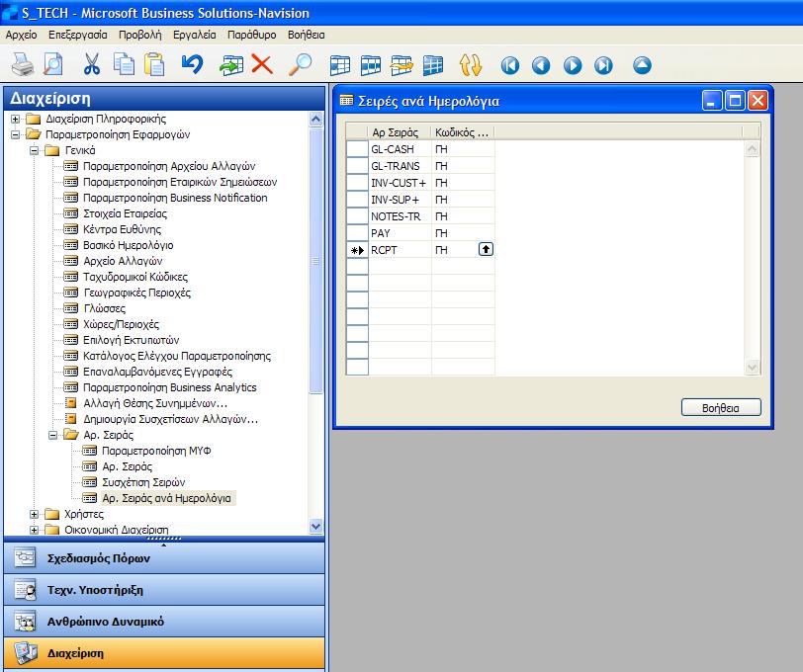This screenshot has width=803, height=672.
Task: Click the Field Filter table icon
Action: pyautogui.click(x=340, y=65)
